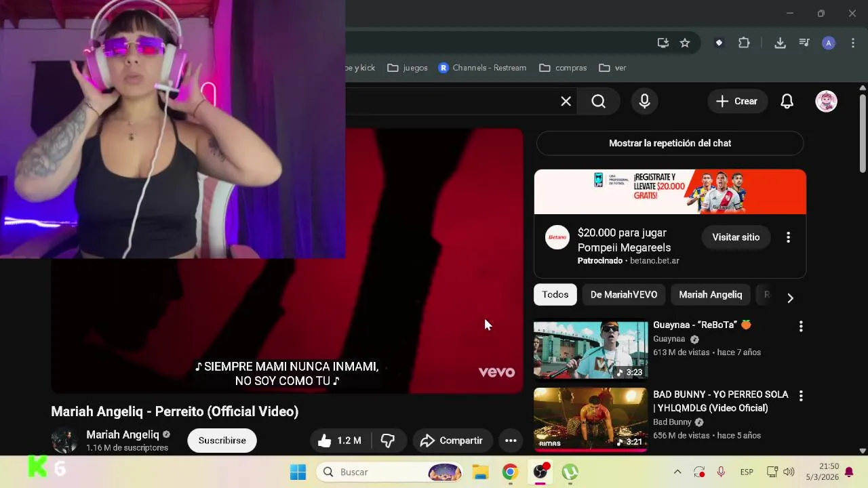868x488 pixels.
Task: Start voice search with microphone icon
Action: (x=644, y=102)
